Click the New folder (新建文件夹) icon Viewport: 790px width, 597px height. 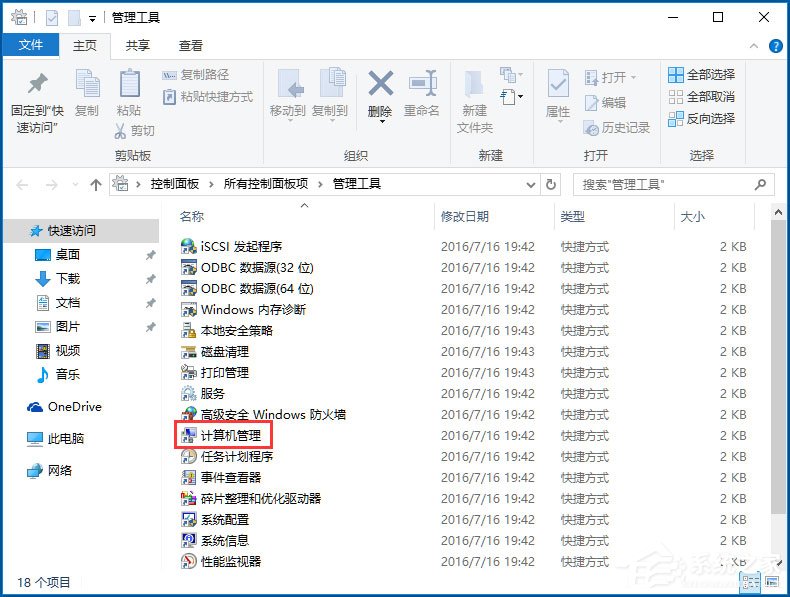tap(474, 83)
